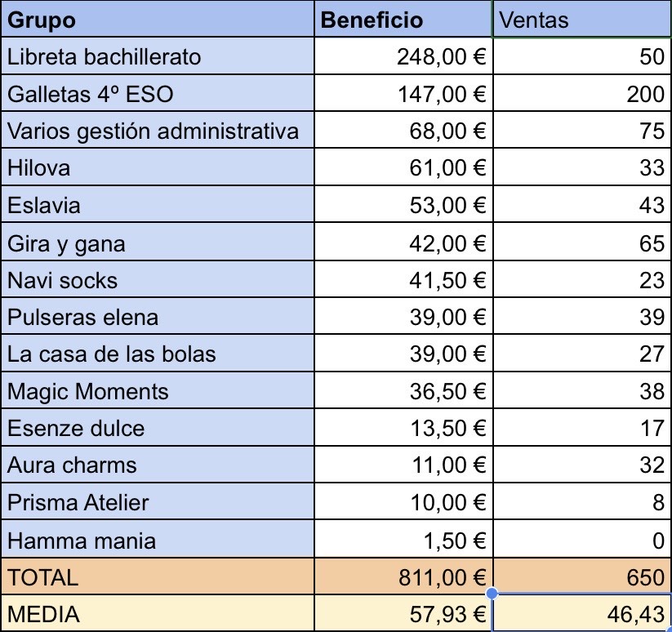Select the Gira y gana cell

[x=158, y=243]
